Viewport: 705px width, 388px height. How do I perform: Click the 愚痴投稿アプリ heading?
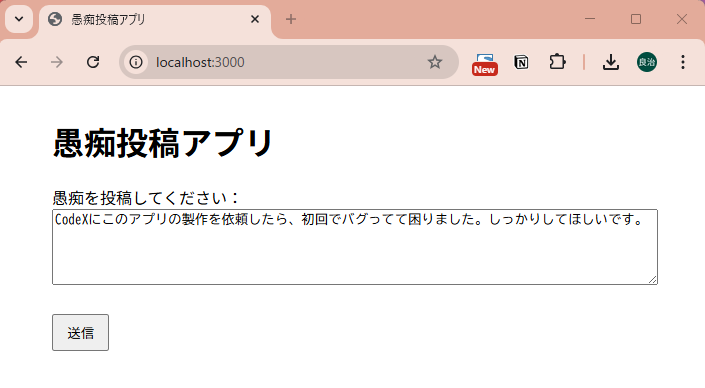163,143
